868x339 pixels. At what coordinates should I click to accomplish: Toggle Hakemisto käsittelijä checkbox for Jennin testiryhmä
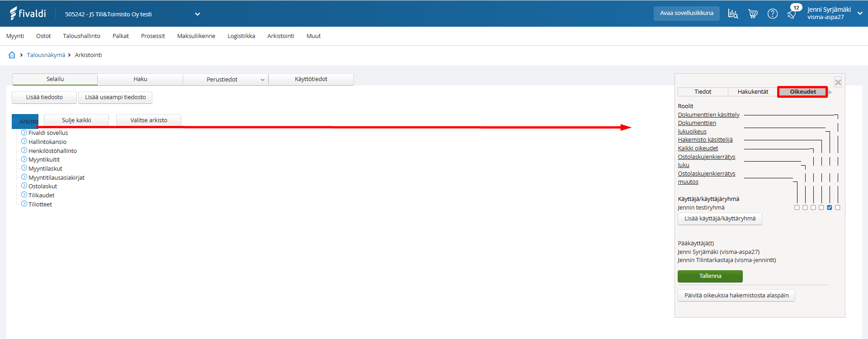tap(821, 208)
